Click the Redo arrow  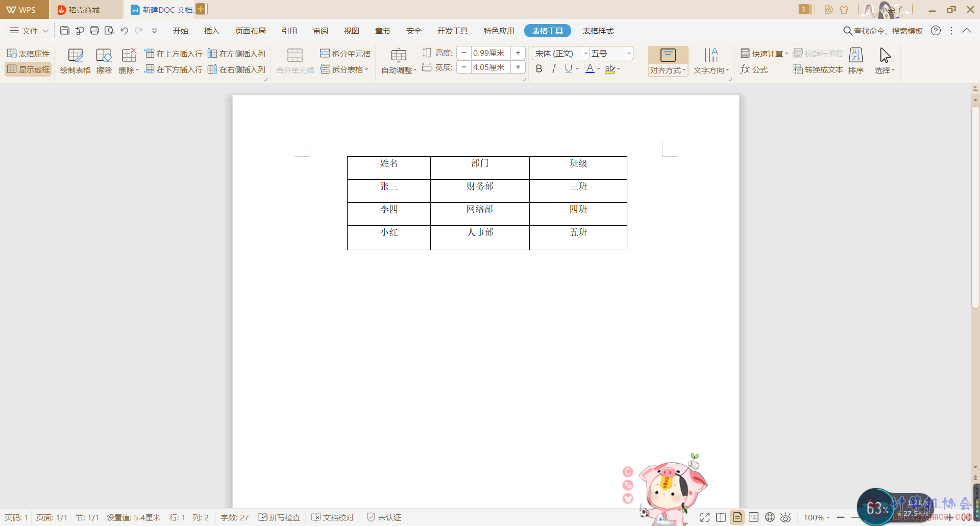coord(138,31)
